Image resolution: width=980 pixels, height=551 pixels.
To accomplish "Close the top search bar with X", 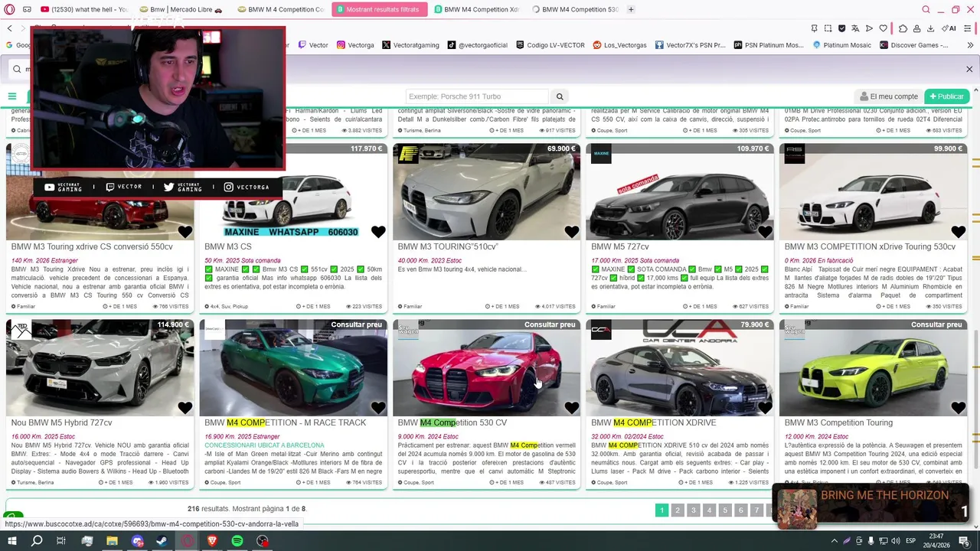I will pyautogui.click(x=969, y=70).
